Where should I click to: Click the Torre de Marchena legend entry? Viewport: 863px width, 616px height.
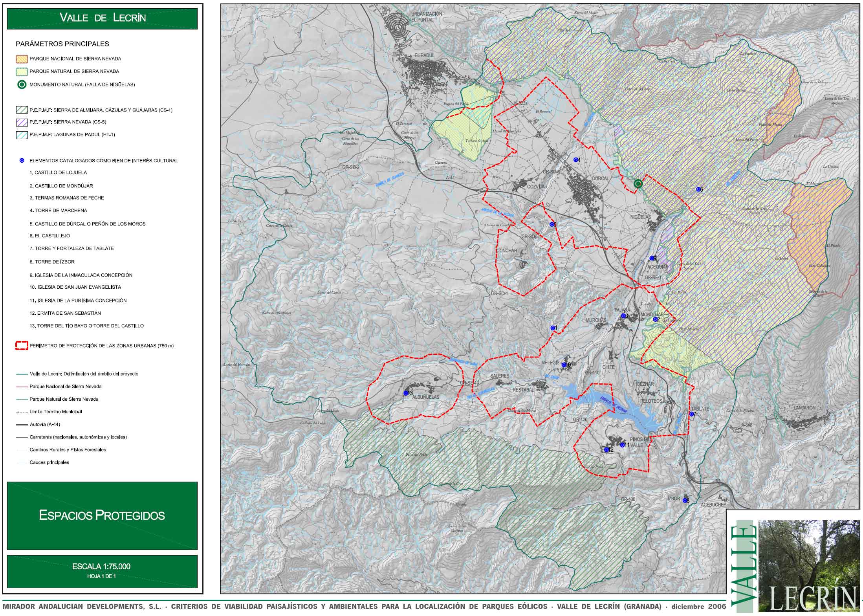click(x=58, y=211)
